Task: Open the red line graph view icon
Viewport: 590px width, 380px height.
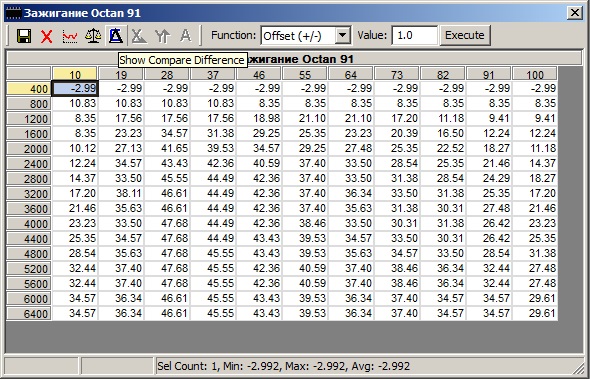Action: point(70,36)
